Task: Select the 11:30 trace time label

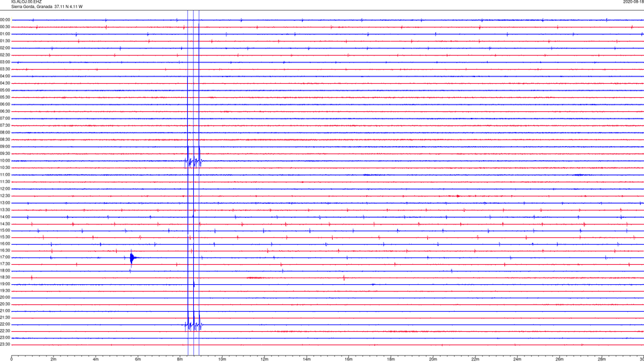Action: [x=5, y=182]
